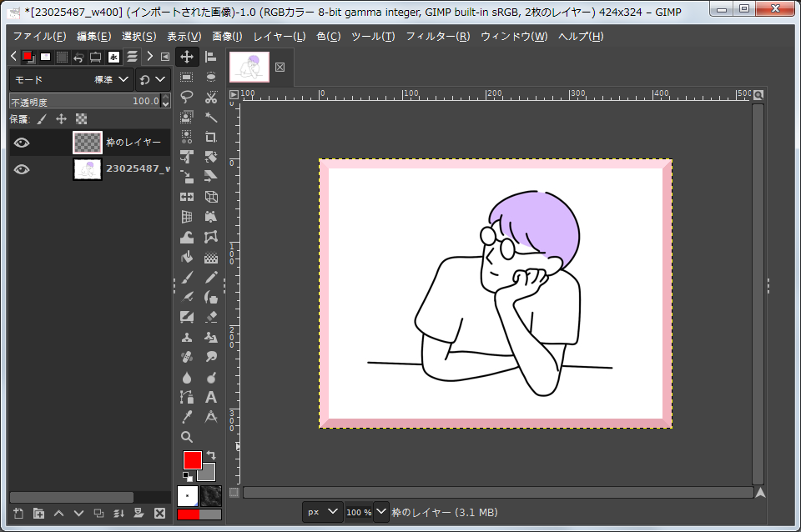Screen dimensions: 801x532
Task: Open the レイヤー(L) menu
Action: pyautogui.click(x=280, y=36)
